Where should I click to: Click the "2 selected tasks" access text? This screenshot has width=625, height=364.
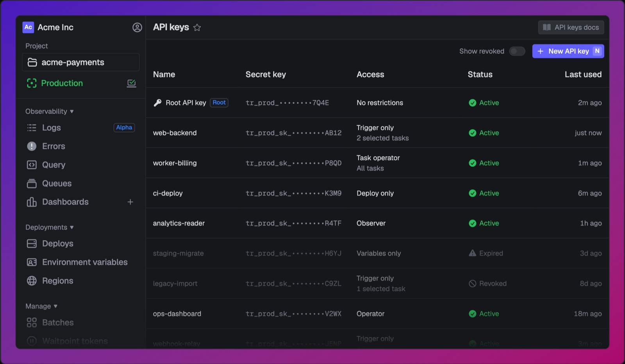(x=383, y=138)
